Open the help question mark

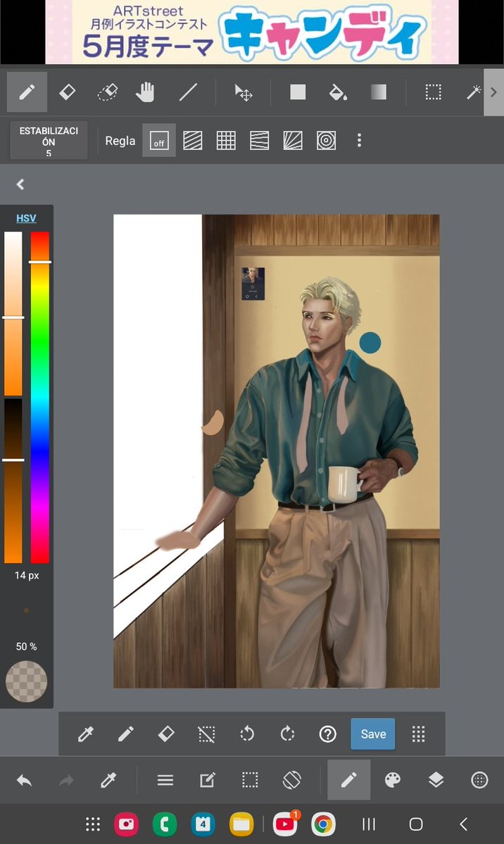pyautogui.click(x=328, y=734)
